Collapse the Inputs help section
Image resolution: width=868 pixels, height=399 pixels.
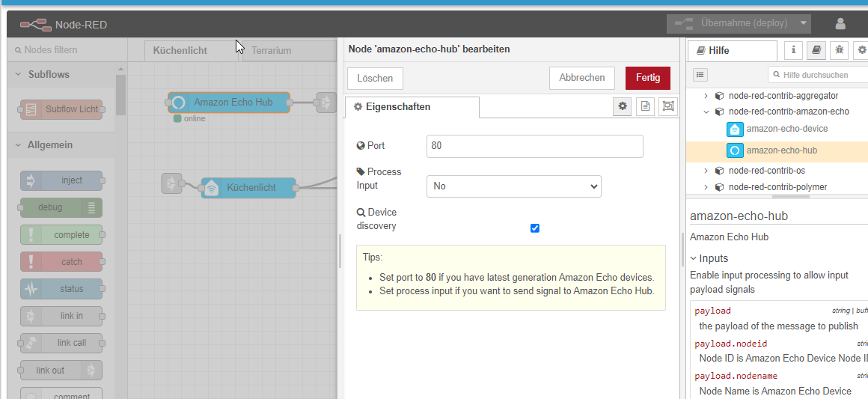point(709,258)
